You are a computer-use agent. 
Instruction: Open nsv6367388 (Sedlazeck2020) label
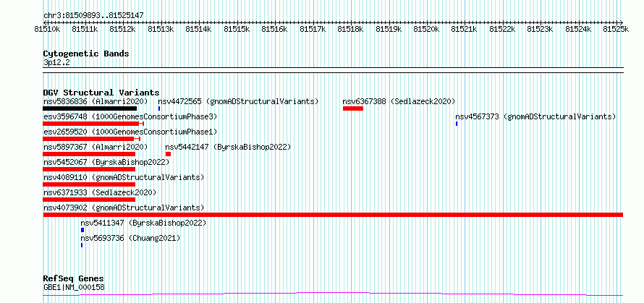tap(399, 101)
